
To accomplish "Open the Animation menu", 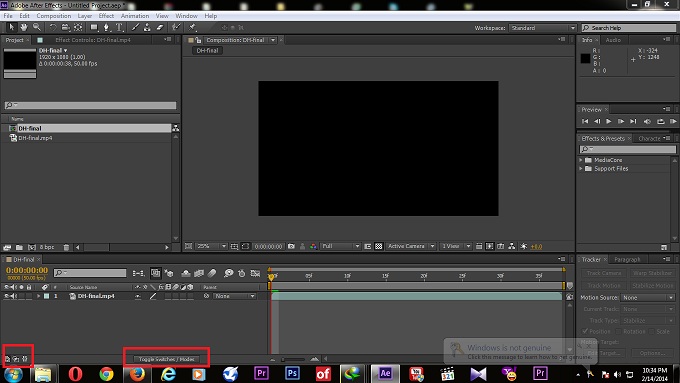I will coord(135,16).
